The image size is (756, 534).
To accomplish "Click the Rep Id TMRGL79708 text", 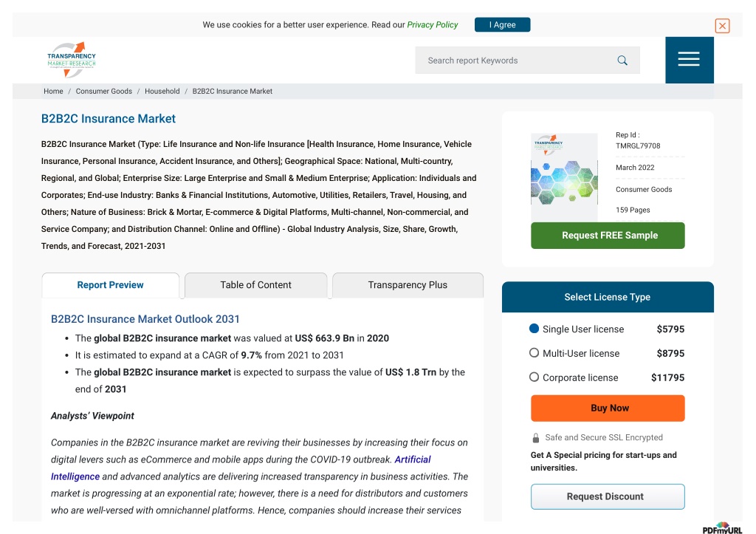I will [x=638, y=140].
